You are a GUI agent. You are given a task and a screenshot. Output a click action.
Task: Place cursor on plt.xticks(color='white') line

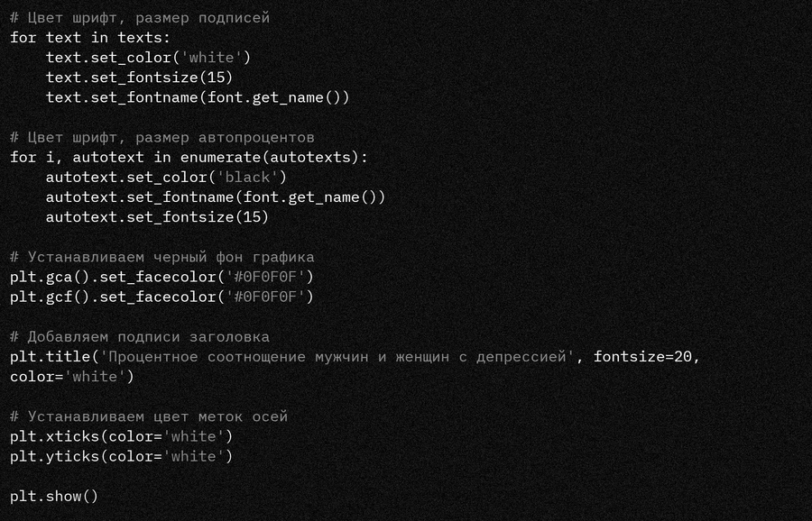pos(121,436)
